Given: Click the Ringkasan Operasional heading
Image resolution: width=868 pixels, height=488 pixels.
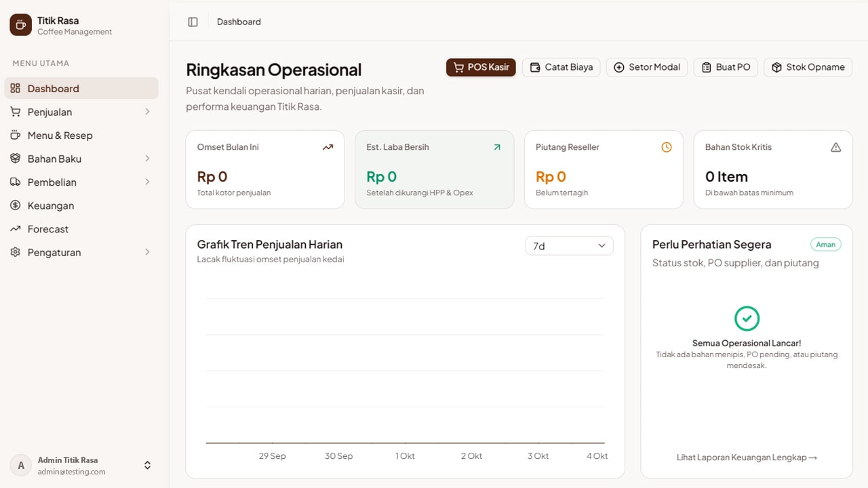Looking at the screenshot, I should 273,70.
